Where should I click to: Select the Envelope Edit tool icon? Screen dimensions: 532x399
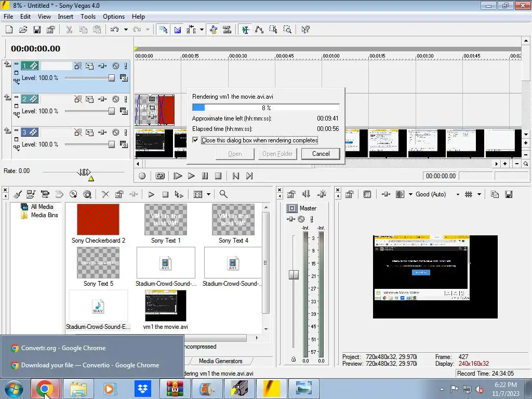pos(259,30)
